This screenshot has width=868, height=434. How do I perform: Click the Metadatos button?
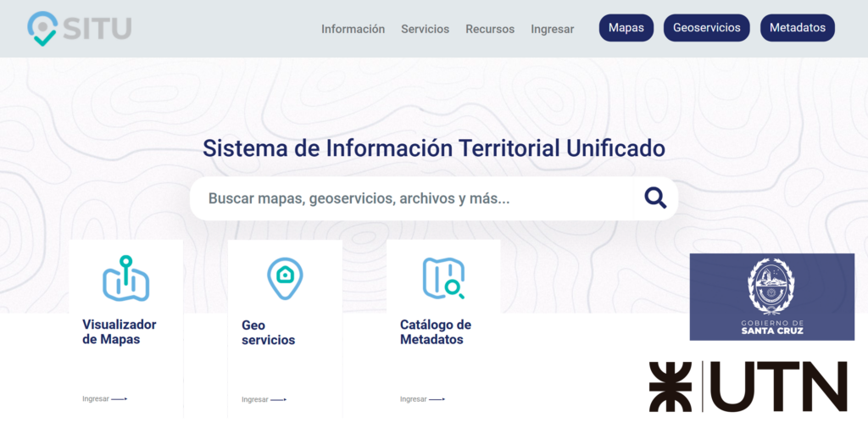(797, 28)
